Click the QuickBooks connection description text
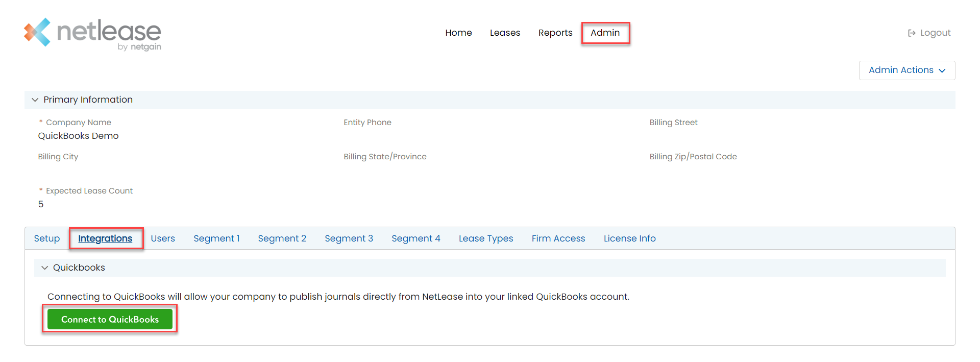This screenshot has height=362, width=980. pyautogui.click(x=338, y=297)
